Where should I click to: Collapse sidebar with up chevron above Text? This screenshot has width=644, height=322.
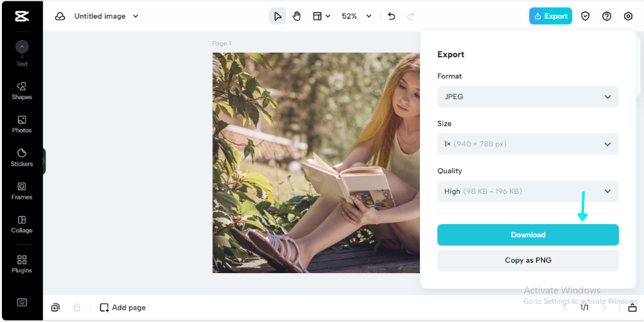(x=22, y=47)
